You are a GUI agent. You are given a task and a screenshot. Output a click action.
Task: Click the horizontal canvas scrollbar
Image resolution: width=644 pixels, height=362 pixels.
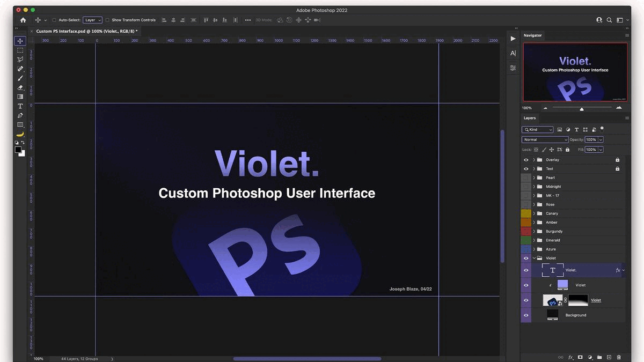[x=307, y=359]
